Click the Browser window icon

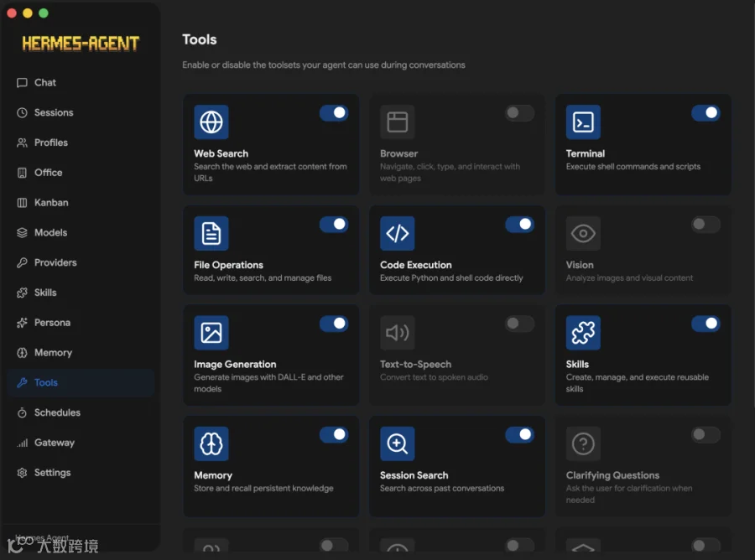(398, 122)
